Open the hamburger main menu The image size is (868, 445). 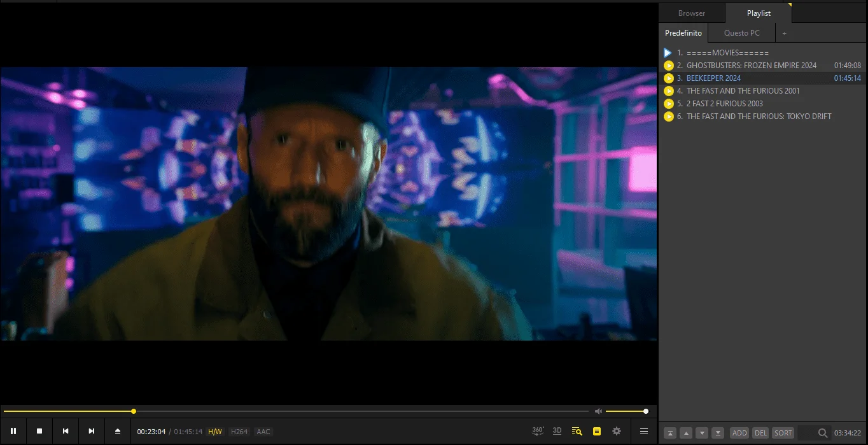pyautogui.click(x=644, y=431)
